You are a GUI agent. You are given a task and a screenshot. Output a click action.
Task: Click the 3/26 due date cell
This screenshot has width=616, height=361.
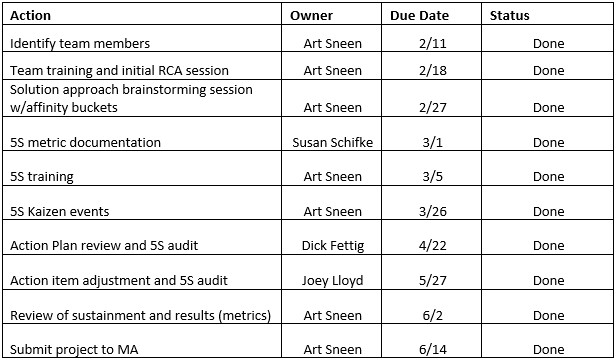pos(431,202)
